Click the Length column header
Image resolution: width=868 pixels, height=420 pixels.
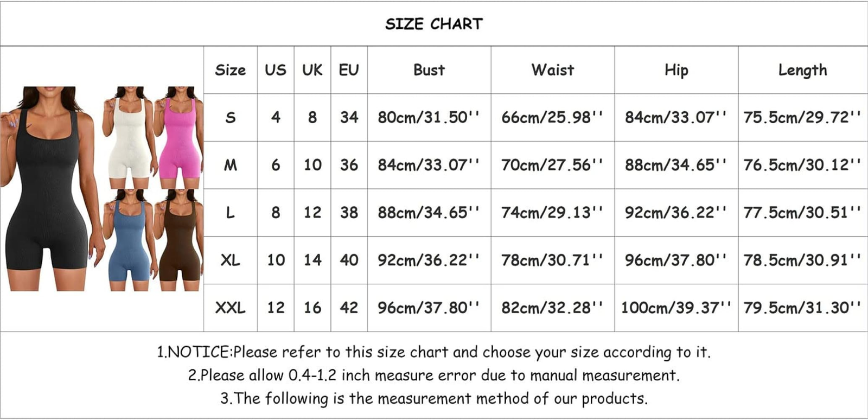pos(802,70)
